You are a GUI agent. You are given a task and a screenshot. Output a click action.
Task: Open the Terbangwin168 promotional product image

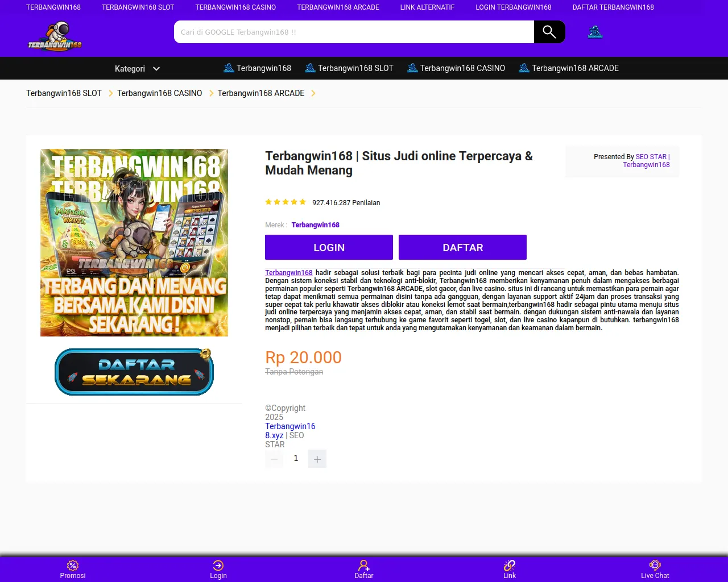[134, 243]
